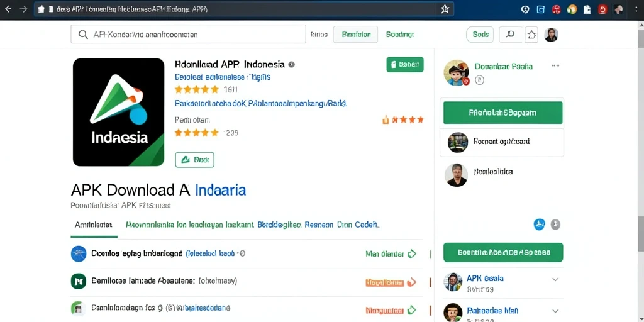
Task: Select the Dion Cadeh tab
Action: coord(358,225)
